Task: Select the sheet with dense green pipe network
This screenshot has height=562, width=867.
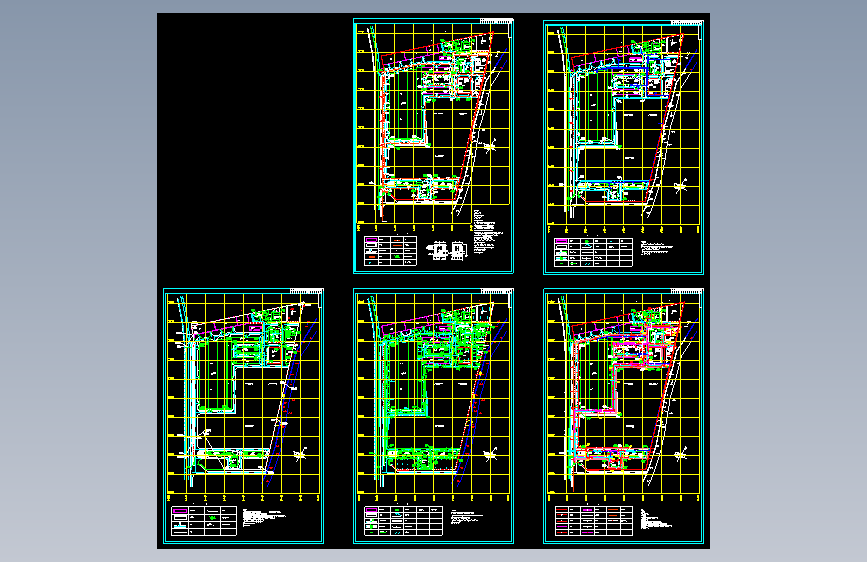Action: tap(433, 416)
